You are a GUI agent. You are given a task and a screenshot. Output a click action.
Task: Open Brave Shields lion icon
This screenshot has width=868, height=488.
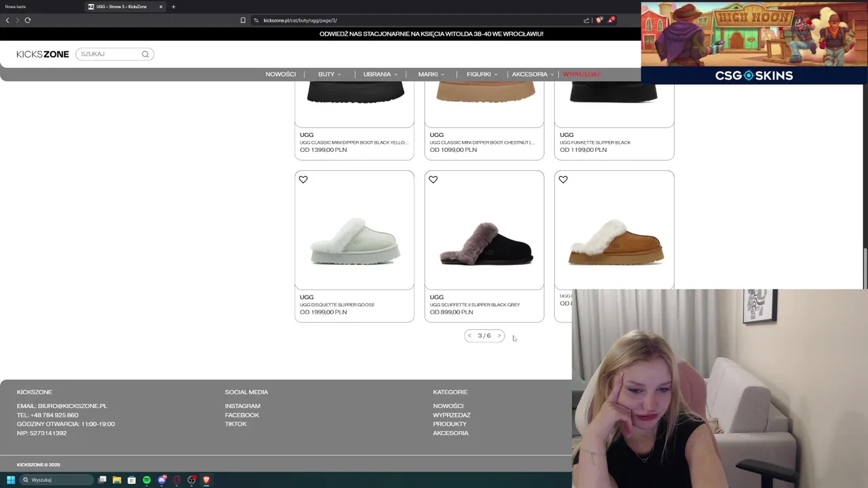599,20
